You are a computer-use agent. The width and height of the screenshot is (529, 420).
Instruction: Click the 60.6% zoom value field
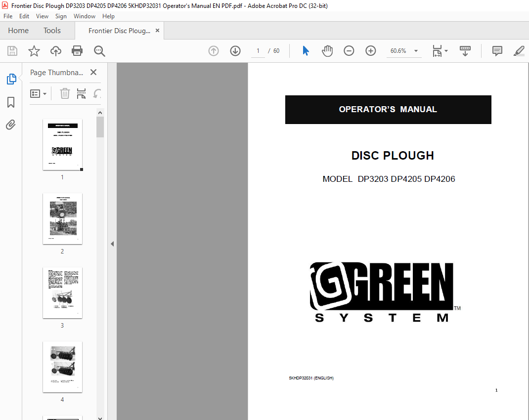[398, 51]
